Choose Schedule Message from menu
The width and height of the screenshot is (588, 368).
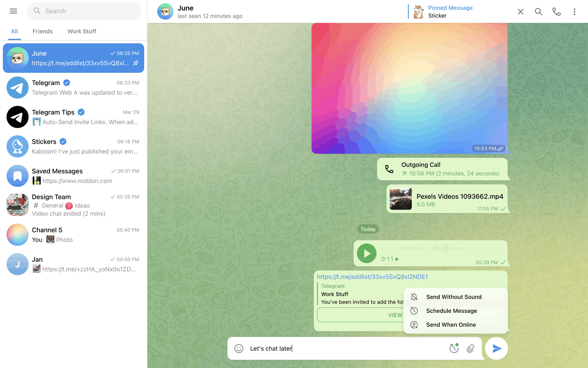455,311
